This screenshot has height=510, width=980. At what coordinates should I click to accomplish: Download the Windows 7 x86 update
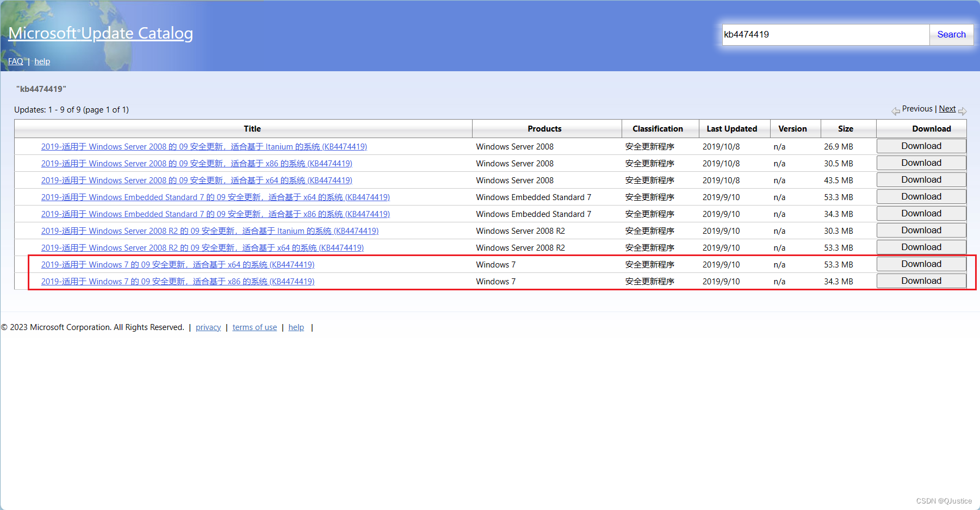[x=921, y=281]
